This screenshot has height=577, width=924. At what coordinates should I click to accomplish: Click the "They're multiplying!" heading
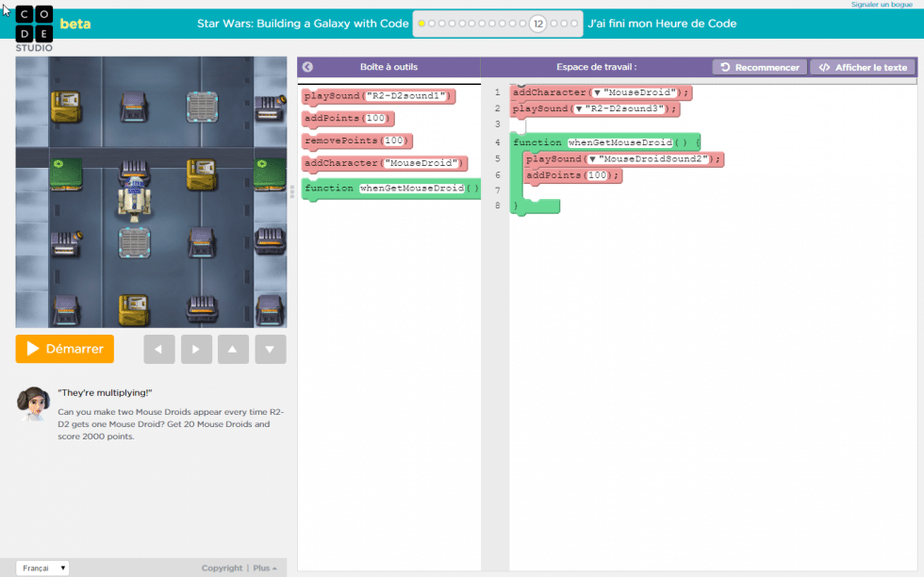(105, 392)
